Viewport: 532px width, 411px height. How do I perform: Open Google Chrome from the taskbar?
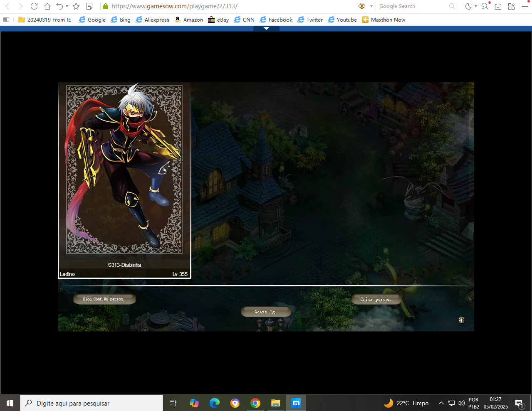[255, 403]
